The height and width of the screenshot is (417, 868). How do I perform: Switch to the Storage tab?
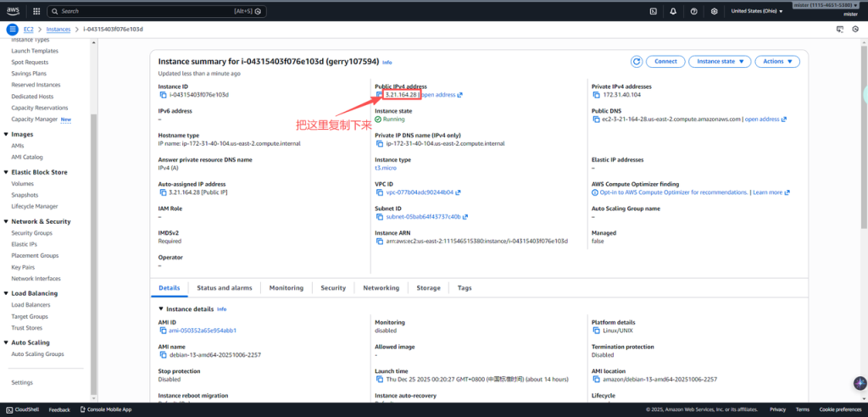tap(428, 288)
